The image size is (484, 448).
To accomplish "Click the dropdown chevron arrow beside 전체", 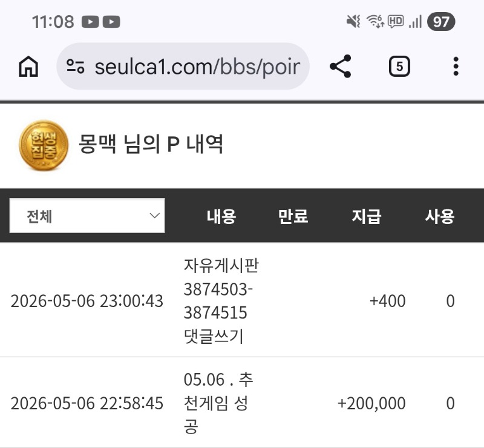I will pos(155,216).
